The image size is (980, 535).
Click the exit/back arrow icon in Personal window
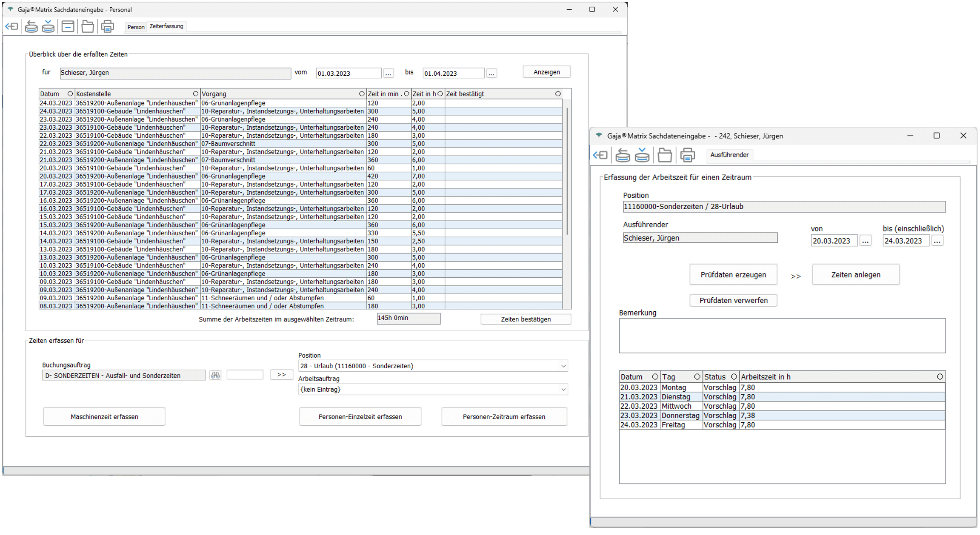coord(11,26)
